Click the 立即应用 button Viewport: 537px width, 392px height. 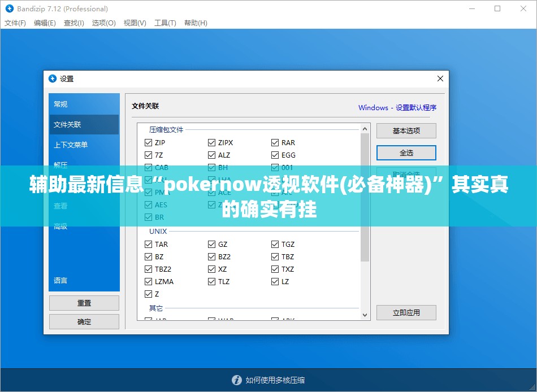coord(406,312)
